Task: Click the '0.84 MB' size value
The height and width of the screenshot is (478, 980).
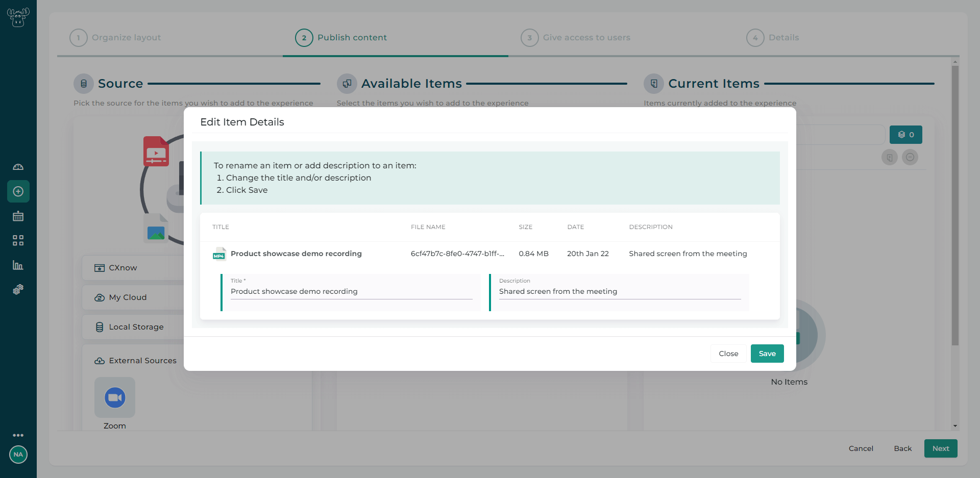Action: pyautogui.click(x=533, y=254)
